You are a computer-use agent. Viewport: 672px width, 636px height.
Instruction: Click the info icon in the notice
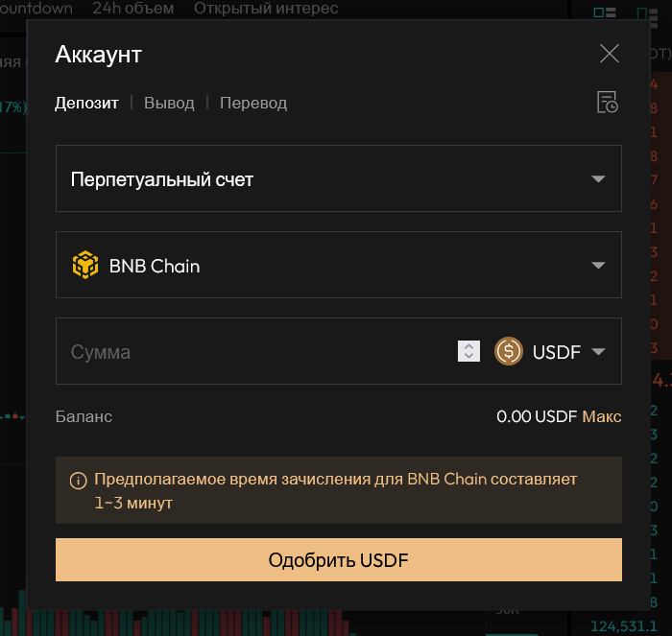pyautogui.click(x=79, y=481)
